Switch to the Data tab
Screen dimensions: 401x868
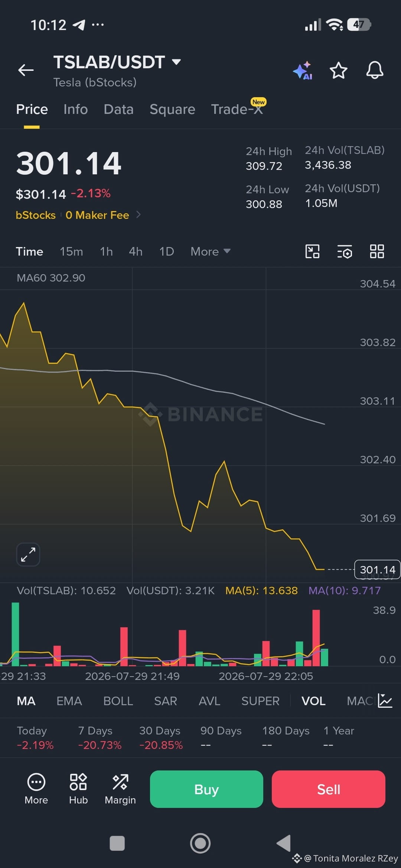click(118, 109)
